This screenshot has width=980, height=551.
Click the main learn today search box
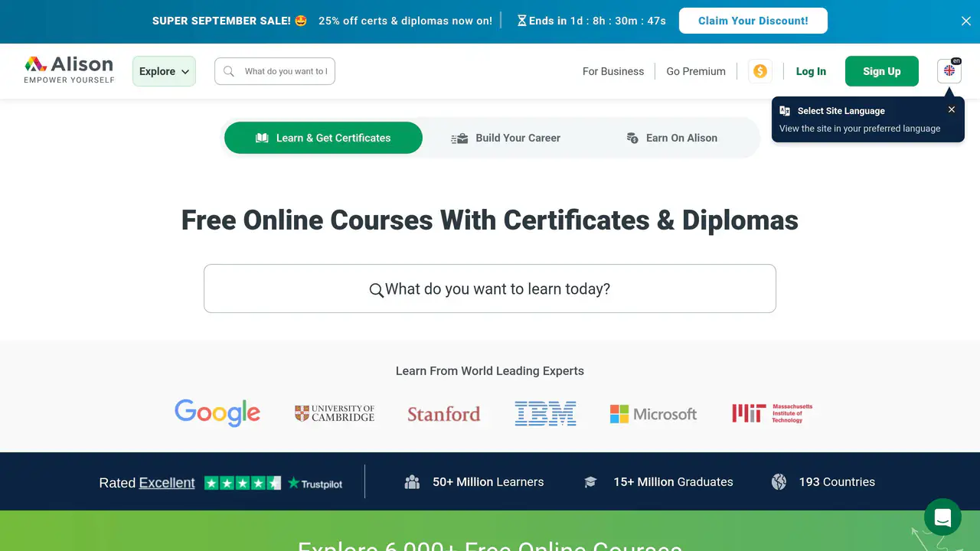point(490,289)
